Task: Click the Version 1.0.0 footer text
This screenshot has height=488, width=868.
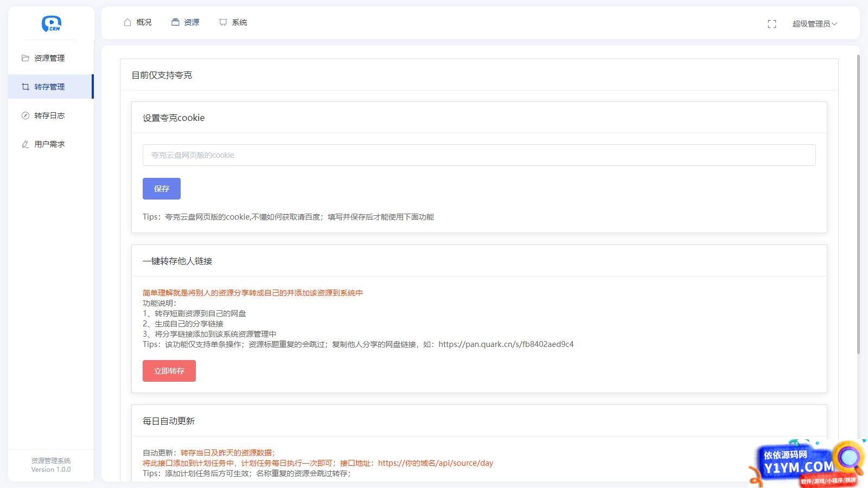Action: tap(51, 470)
